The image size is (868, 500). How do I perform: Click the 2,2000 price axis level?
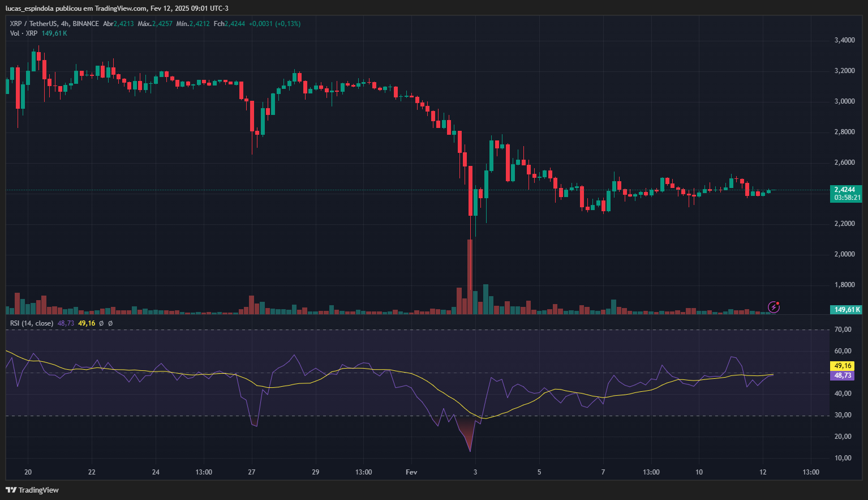coord(844,224)
